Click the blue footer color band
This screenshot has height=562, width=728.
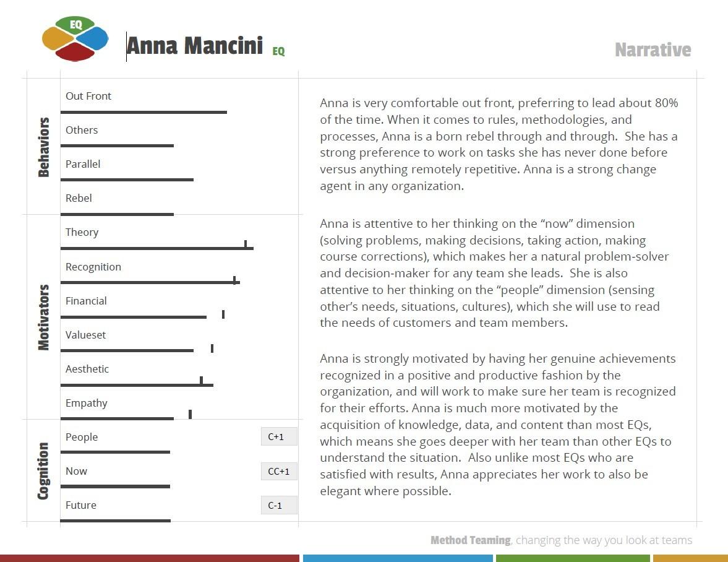398,558
